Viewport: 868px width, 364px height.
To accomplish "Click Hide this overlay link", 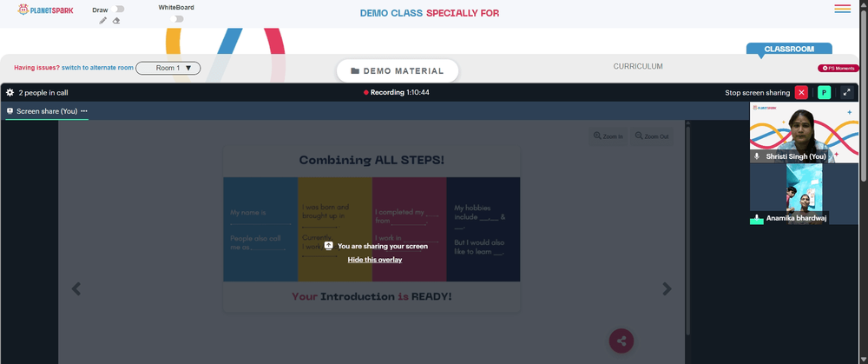I will pyautogui.click(x=375, y=260).
